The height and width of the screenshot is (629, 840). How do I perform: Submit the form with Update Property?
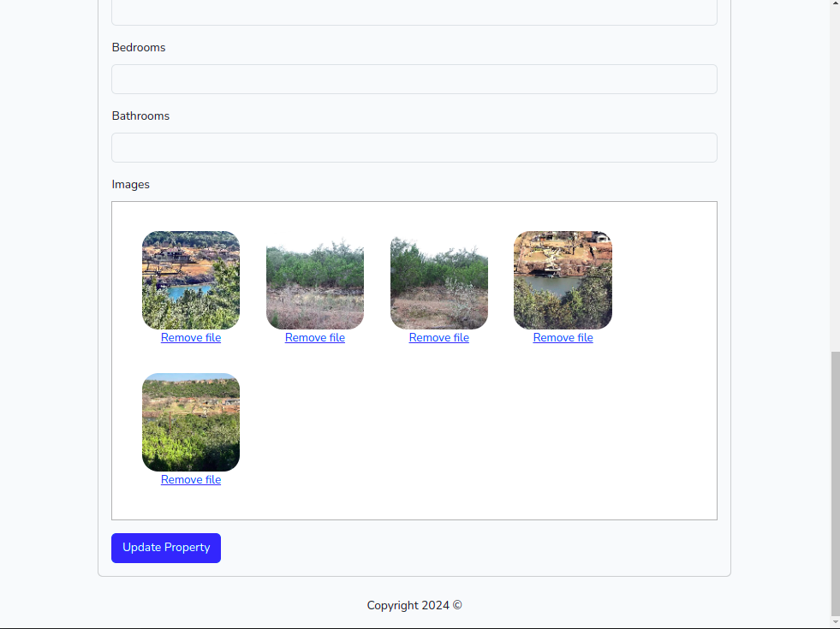(x=166, y=548)
